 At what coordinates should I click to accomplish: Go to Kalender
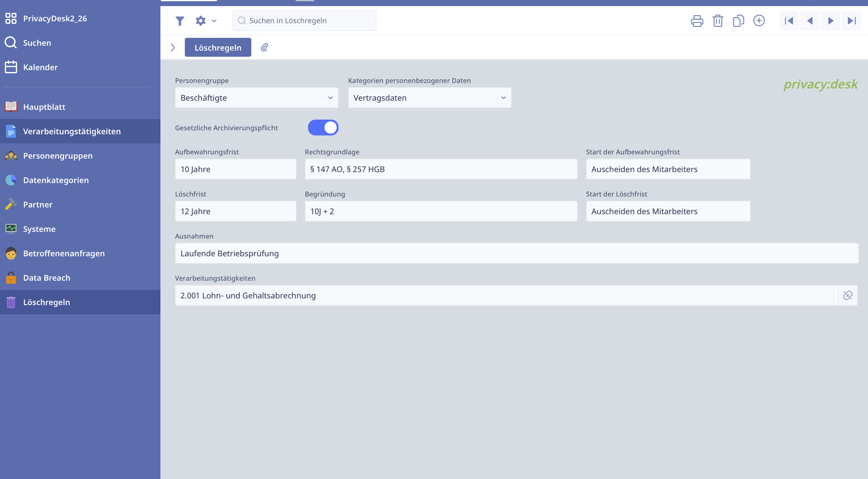click(40, 67)
